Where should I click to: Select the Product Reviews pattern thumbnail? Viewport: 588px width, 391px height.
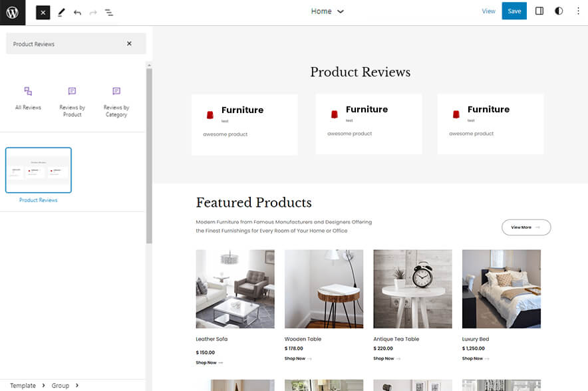(39, 170)
